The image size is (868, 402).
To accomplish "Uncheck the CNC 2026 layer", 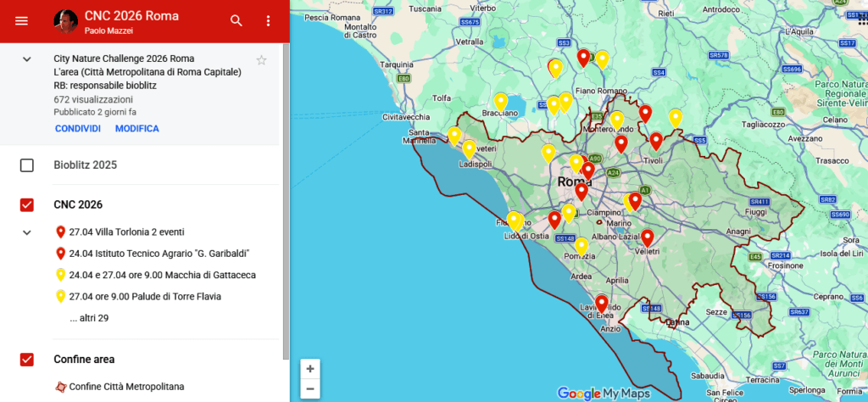I will click(x=27, y=204).
